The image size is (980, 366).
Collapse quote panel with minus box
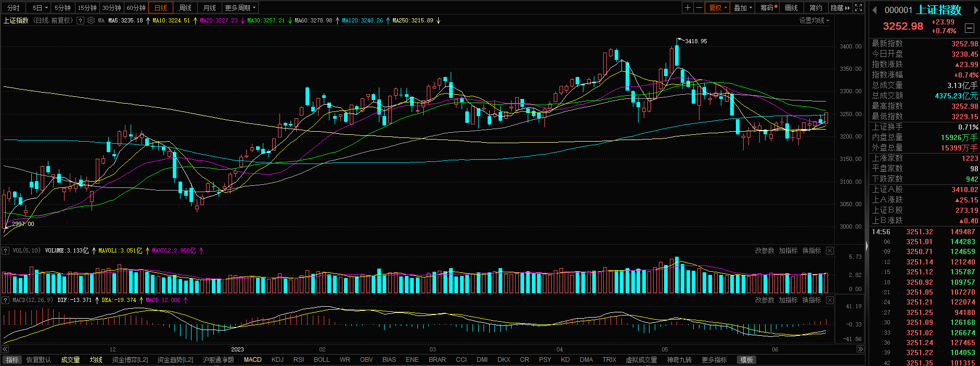click(x=969, y=28)
